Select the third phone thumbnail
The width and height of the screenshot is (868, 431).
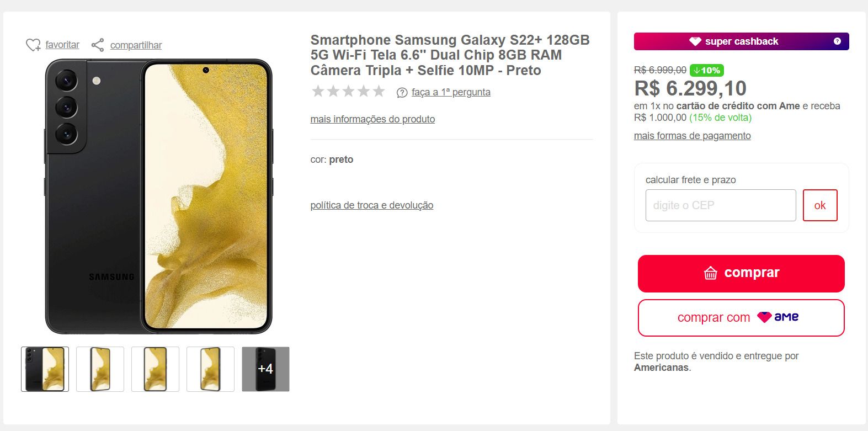(156, 369)
